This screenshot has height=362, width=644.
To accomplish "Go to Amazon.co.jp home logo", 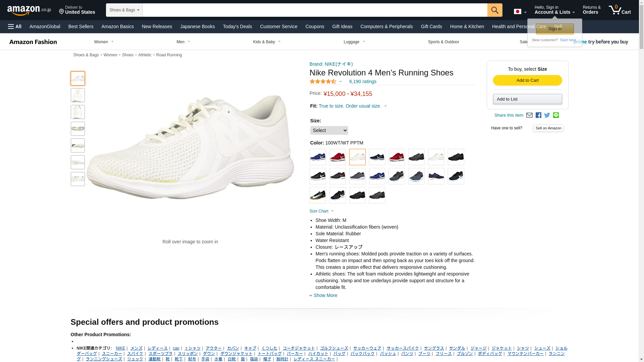I will point(29,10).
